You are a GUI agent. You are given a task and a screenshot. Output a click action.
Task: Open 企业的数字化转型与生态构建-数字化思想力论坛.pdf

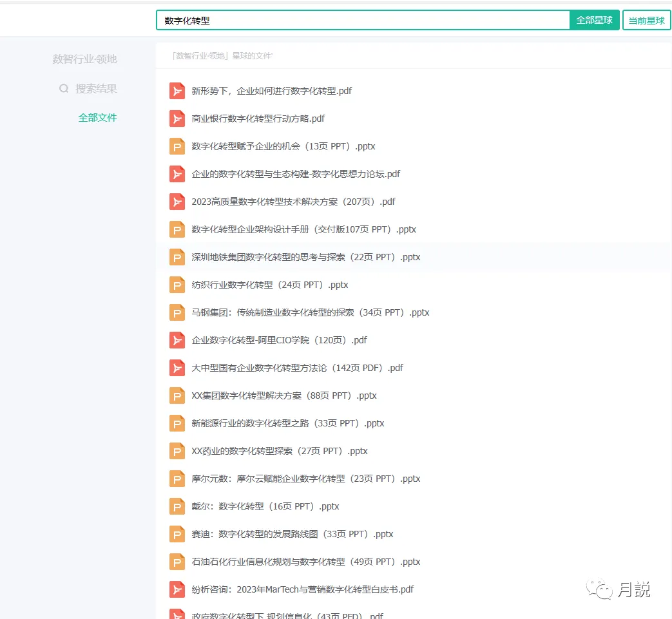(x=296, y=174)
